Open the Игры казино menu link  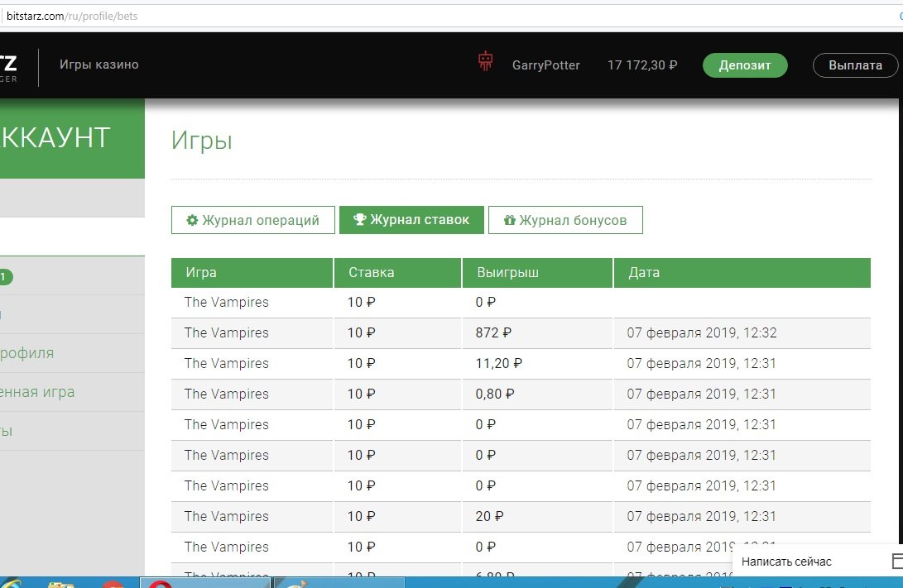pyautogui.click(x=99, y=65)
